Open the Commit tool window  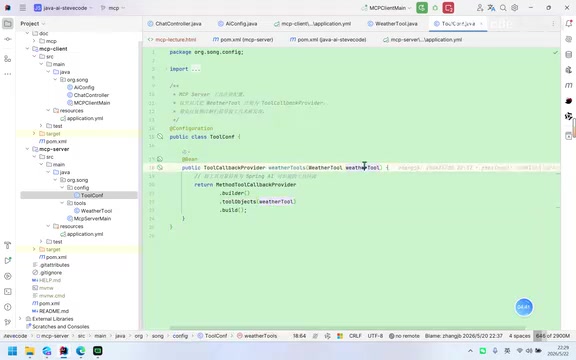tap(7, 39)
